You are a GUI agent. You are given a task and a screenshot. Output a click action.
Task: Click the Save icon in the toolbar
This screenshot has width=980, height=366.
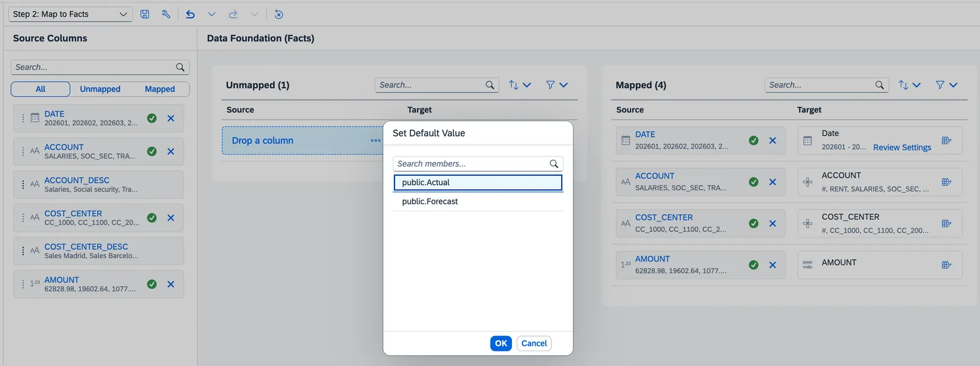145,14
